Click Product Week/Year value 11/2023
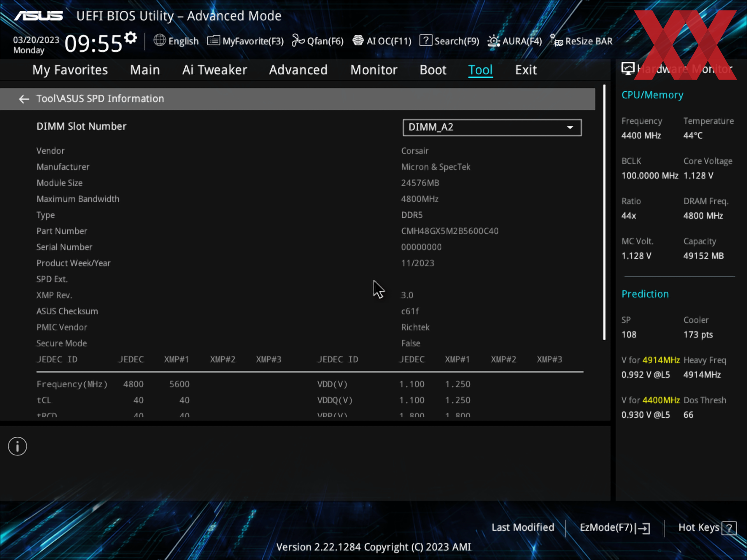747x560 pixels. (x=418, y=263)
